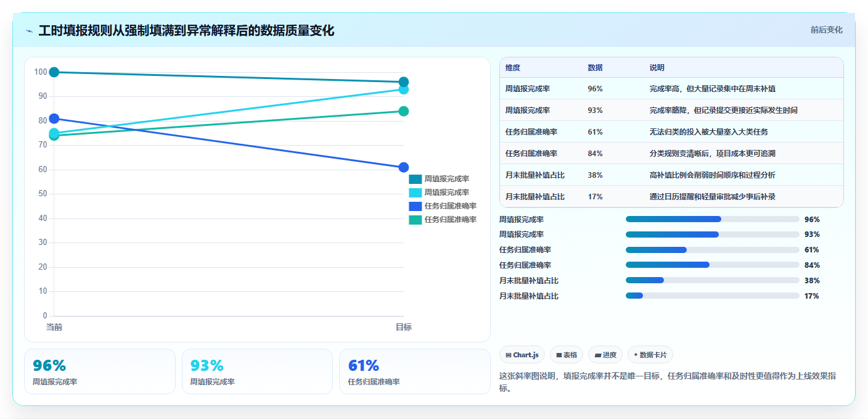
Task: Select table row 无法归类的投入被大量塞入大类任务
Action: [671, 132]
